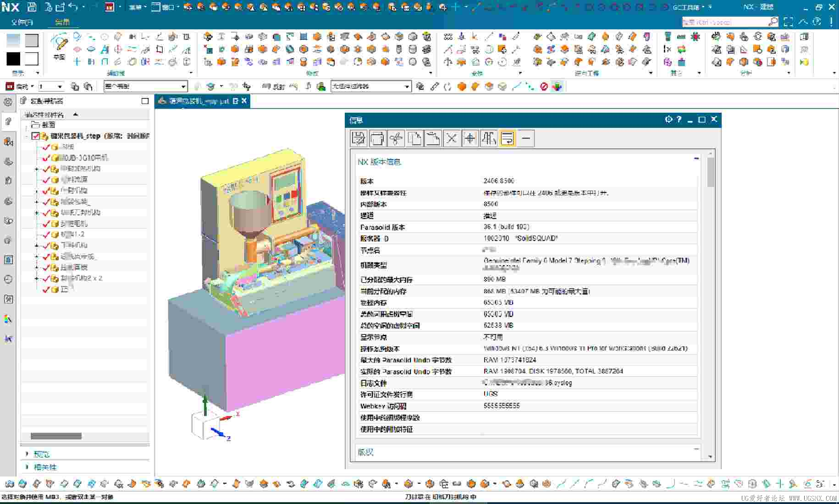Close the '_step.prt' document tab
The height and width of the screenshot is (504, 839).
pyautogui.click(x=244, y=101)
